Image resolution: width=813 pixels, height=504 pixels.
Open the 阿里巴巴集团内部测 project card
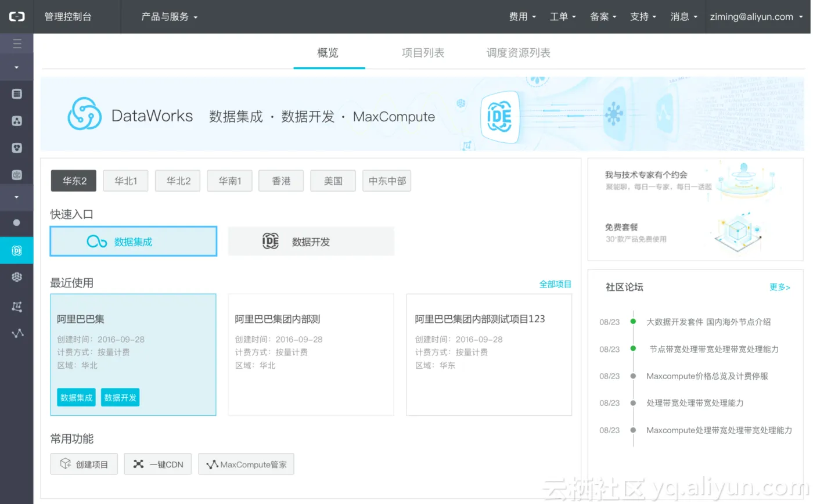pos(311,354)
